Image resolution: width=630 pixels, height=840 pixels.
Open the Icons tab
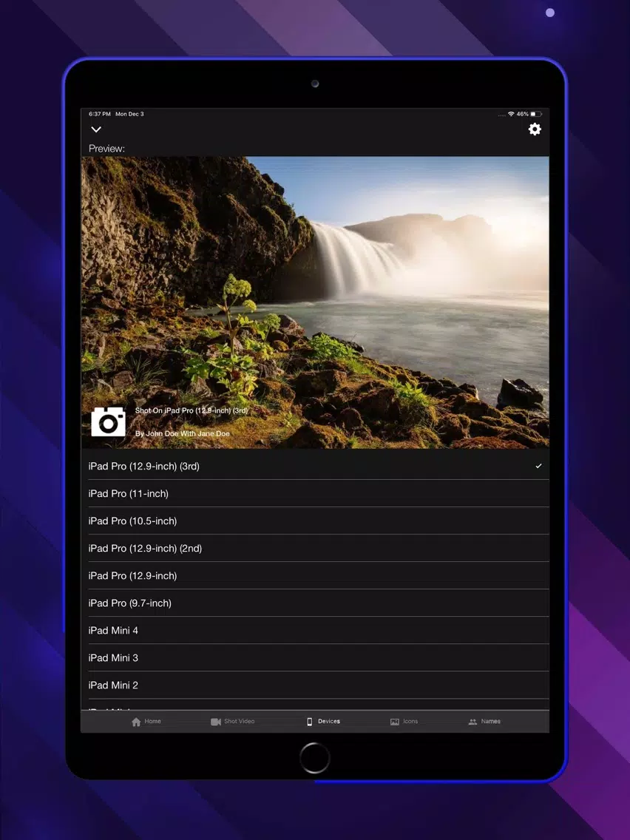[x=404, y=722]
